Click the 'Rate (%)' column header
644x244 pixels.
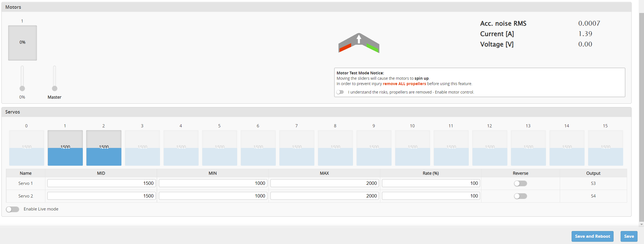431,173
